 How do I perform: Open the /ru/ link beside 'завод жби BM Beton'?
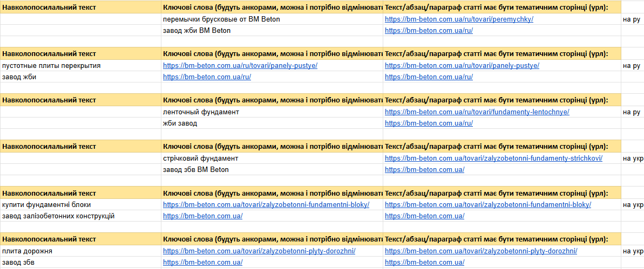click(x=429, y=30)
